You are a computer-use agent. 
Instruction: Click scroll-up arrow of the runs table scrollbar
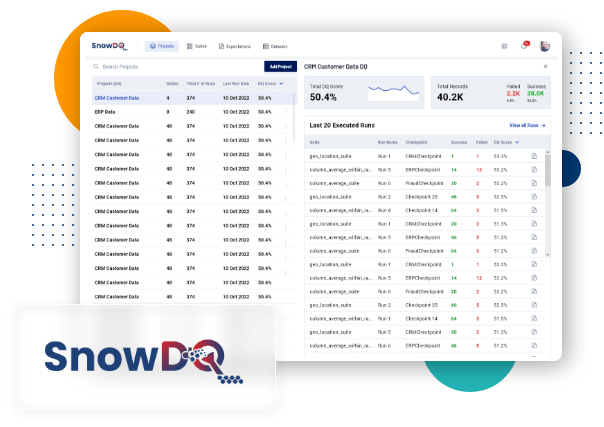coord(547,152)
